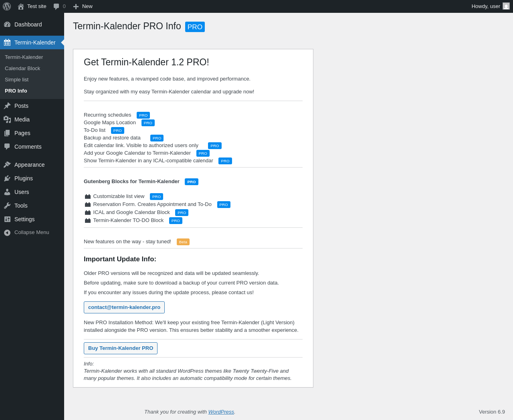The image size is (513, 420).
Task: Click the user avatar thumbnail
Action: (x=506, y=6)
